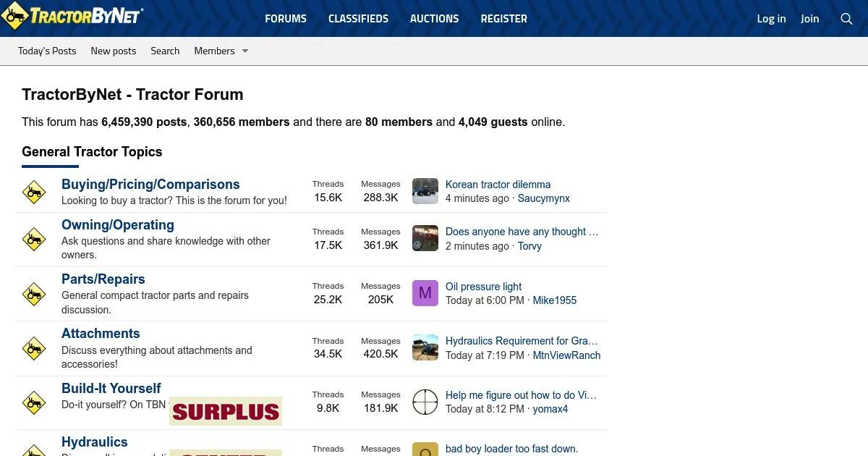Expand the Members dropdown arrow
The height and width of the screenshot is (456, 868).
coord(245,51)
